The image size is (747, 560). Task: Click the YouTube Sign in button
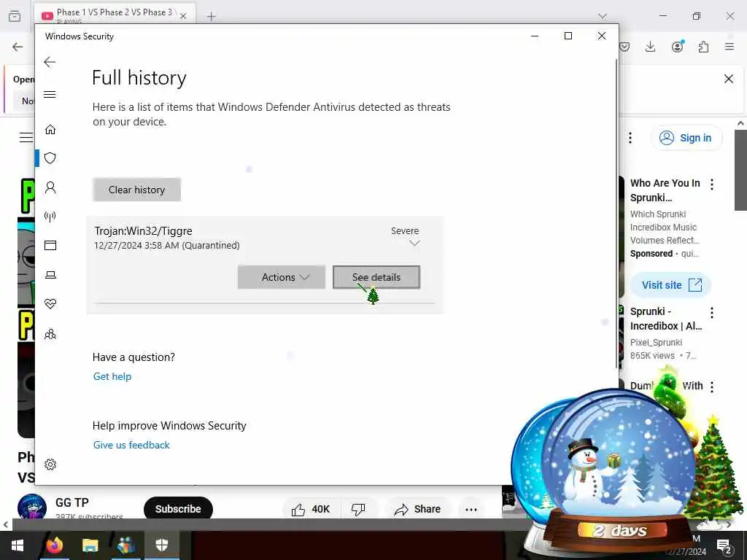pyautogui.click(x=686, y=138)
